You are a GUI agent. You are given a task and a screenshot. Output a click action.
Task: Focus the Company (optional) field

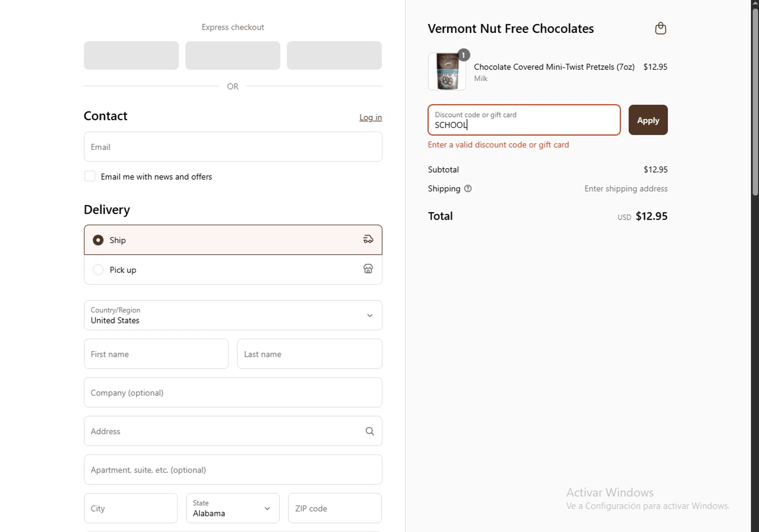point(233,392)
